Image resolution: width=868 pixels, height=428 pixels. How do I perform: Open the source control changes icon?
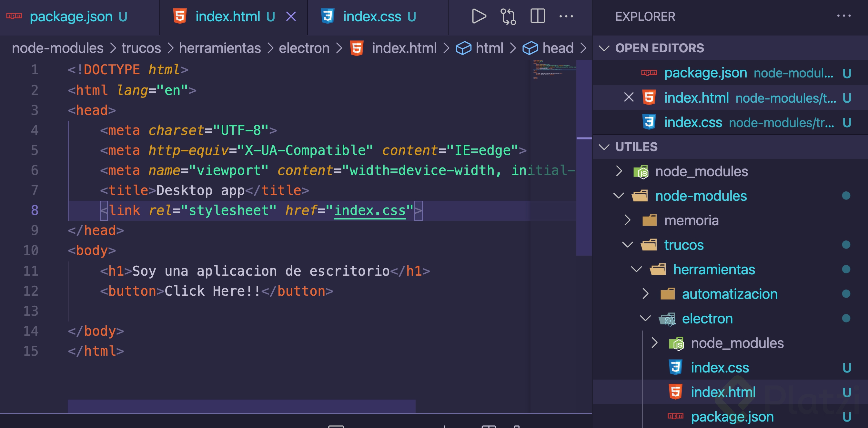[x=508, y=16]
